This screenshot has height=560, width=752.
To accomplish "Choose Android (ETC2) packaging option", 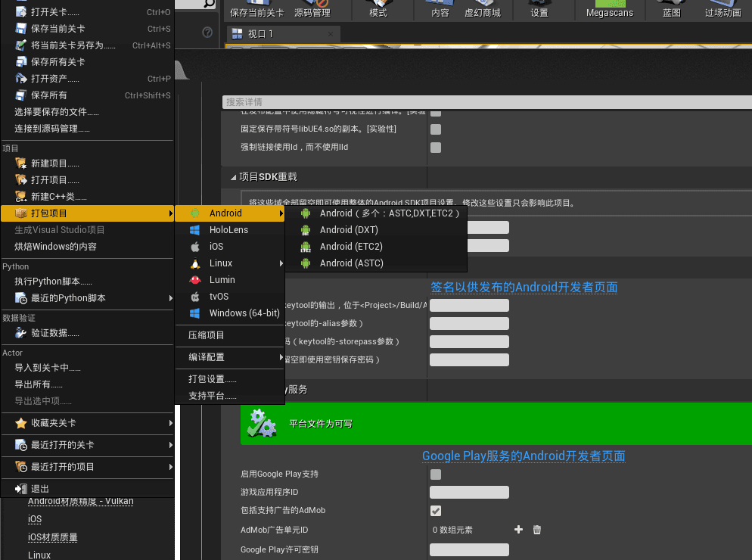I will [x=376, y=247].
